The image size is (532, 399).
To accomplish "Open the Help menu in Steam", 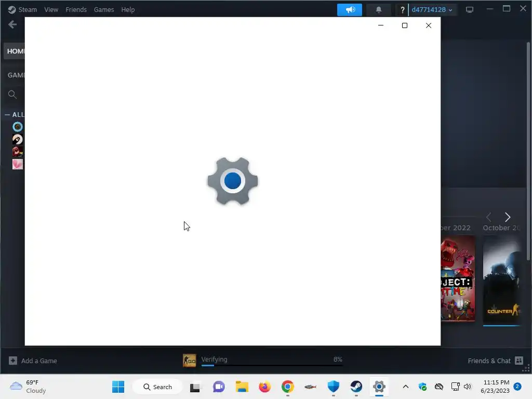I will pyautogui.click(x=128, y=9).
